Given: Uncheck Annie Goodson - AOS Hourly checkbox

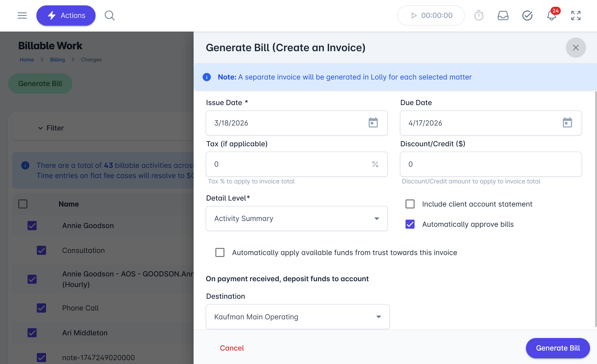Looking at the screenshot, I should click(32, 279).
